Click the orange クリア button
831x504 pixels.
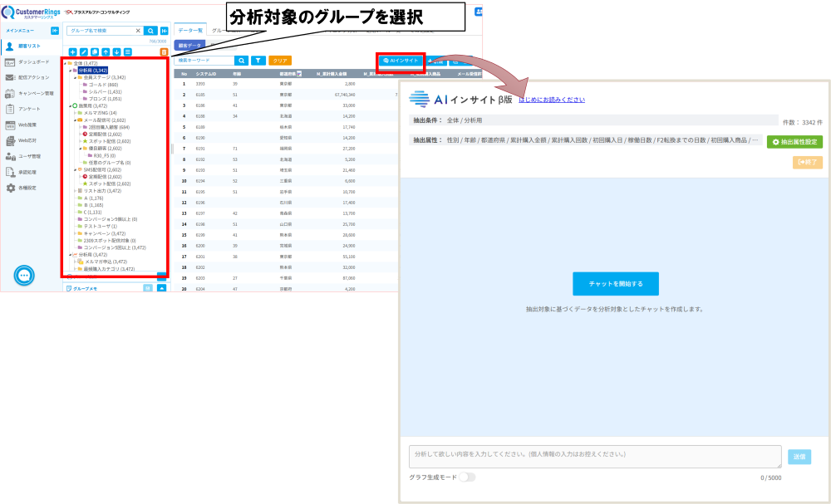[x=280, y=61]
